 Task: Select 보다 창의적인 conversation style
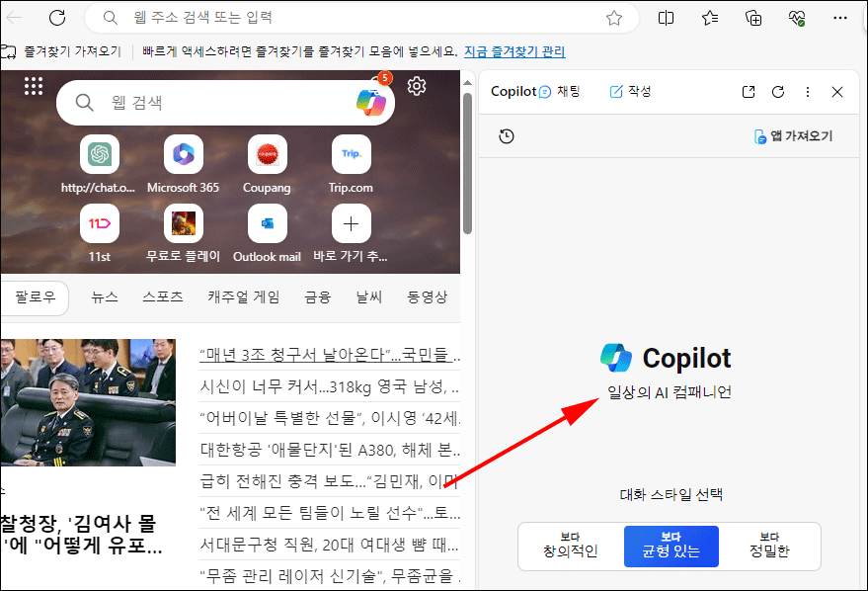570,547
